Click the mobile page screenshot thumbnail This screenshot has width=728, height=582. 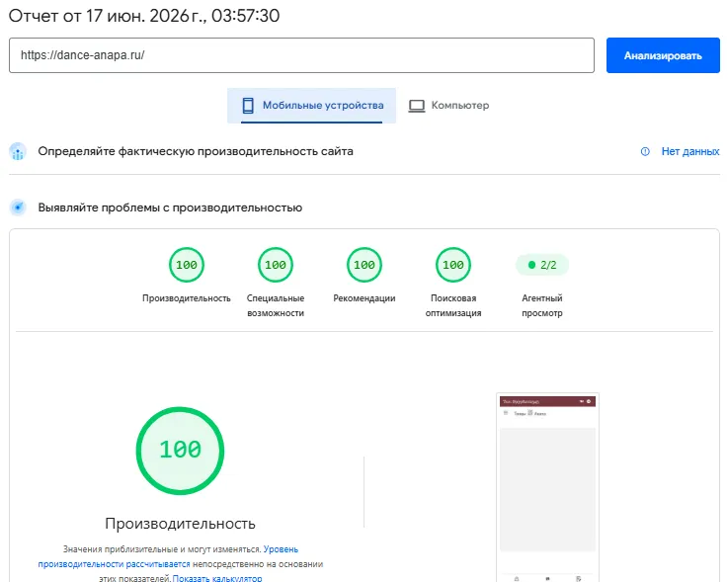(547, 487)
